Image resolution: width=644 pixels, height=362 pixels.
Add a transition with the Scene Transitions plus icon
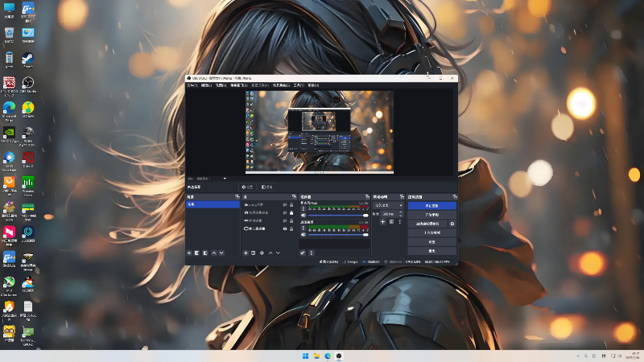[x=383, y=222]
